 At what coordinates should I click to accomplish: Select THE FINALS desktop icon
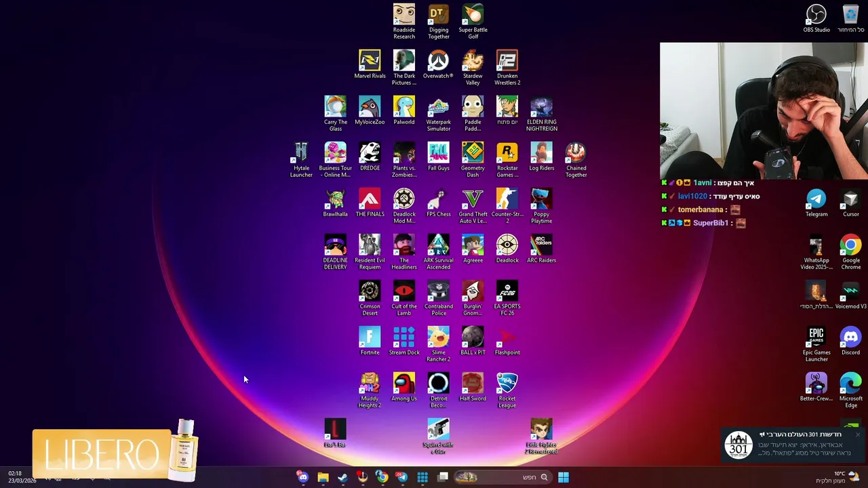370,203
